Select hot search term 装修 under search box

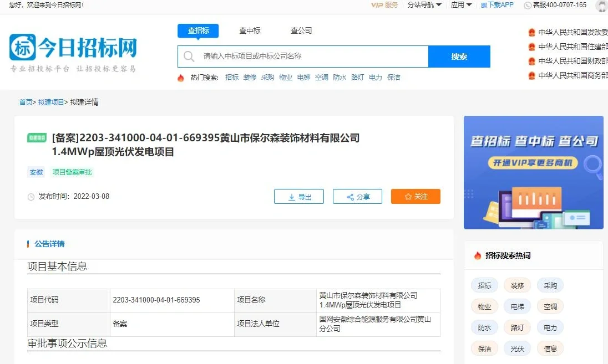pos(250,78)
